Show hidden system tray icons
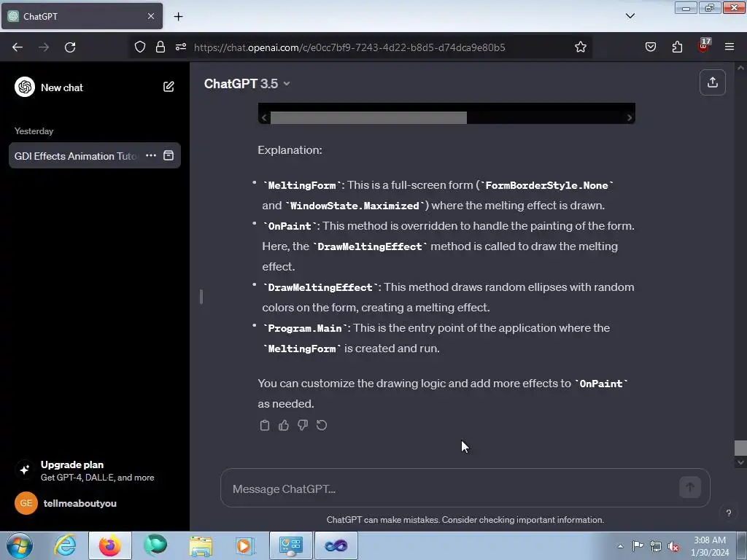 (620, 546)
